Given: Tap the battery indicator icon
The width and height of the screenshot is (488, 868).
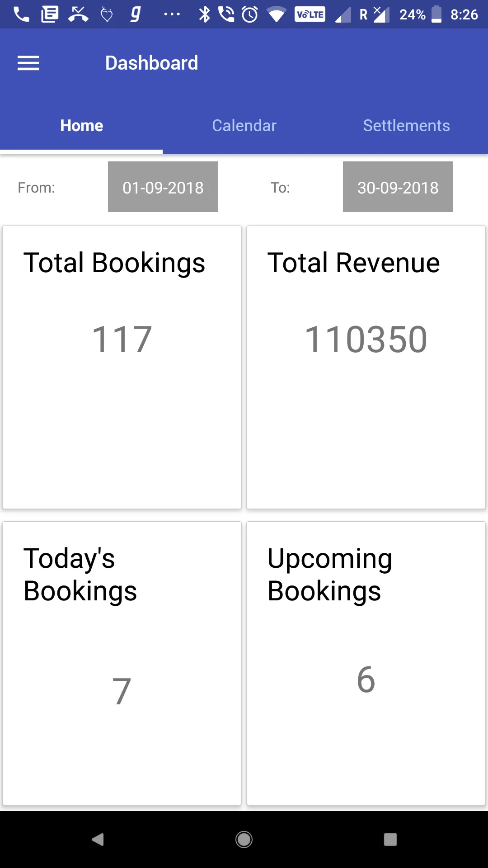Looking at the screenshot, I should point(436,14).
